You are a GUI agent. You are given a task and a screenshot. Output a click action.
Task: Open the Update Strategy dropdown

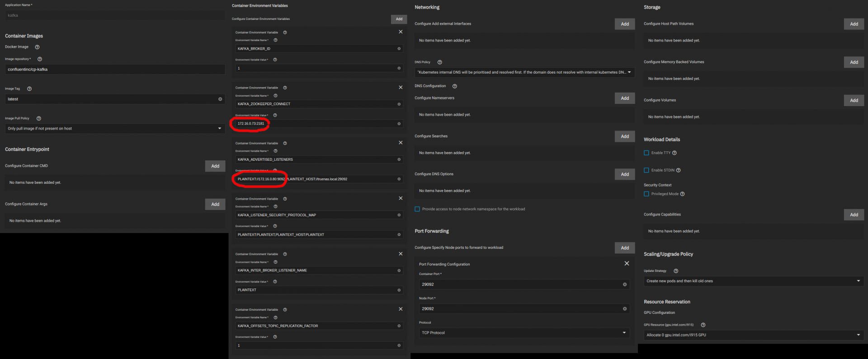pos(754,281)
